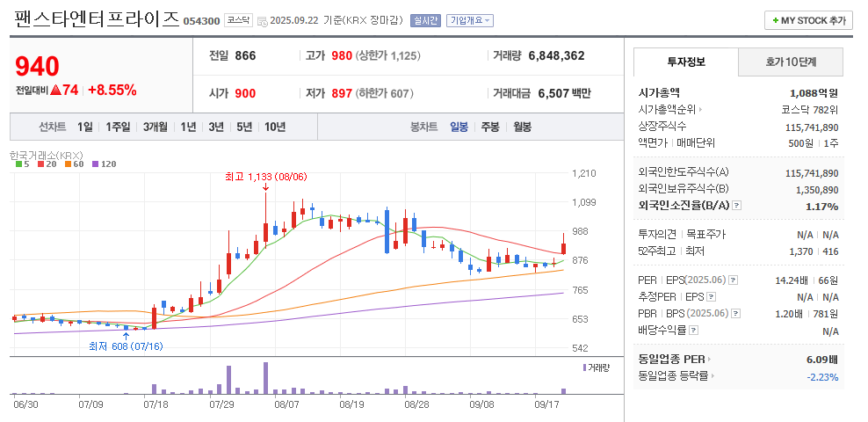The image size is (868, 422).
Task: Click the +8.55% change rate
Action: 112,91
